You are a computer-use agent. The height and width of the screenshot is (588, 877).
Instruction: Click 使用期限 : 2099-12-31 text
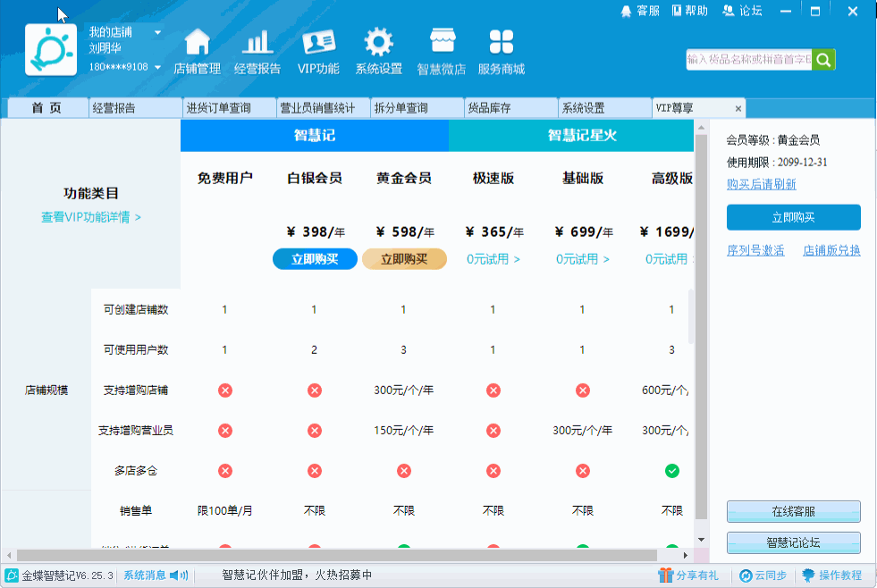(x=777, y=162)
